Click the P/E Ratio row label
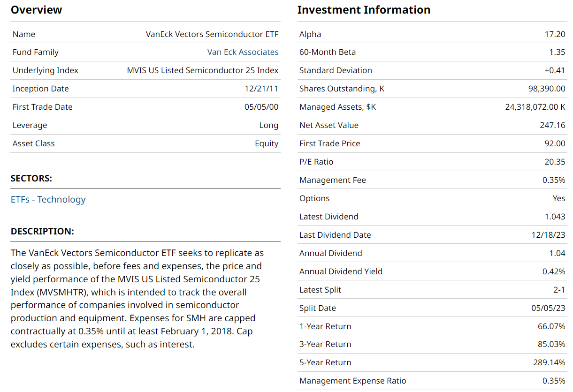This screenshot has height=392, width=573. point(316,162)
